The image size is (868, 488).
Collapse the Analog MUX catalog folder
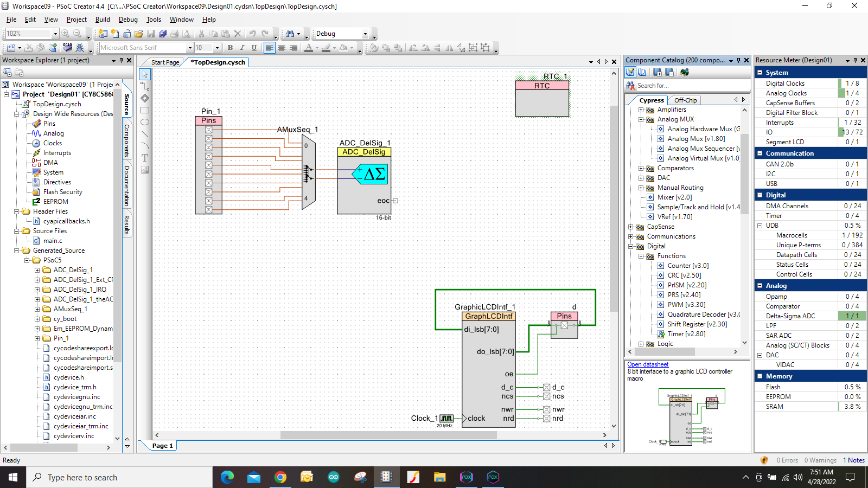(641, 119)
